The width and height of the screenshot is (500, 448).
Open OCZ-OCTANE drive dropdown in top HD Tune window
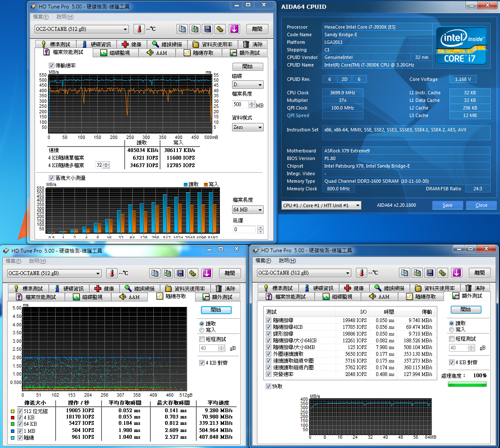(82, 29)
